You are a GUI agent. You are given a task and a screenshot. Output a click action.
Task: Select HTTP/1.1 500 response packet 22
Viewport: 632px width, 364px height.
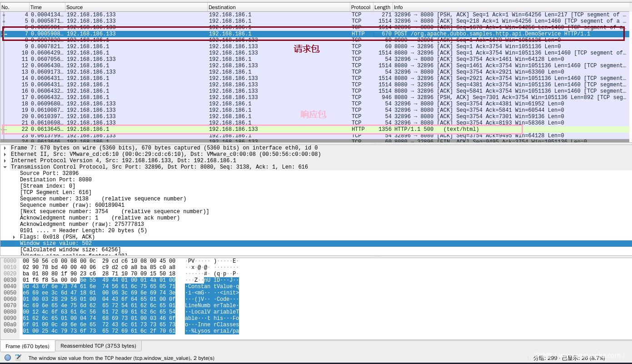273,130
